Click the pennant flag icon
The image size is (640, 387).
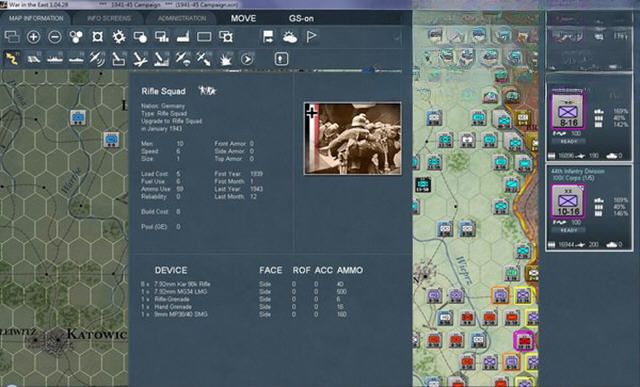point(311,37)
